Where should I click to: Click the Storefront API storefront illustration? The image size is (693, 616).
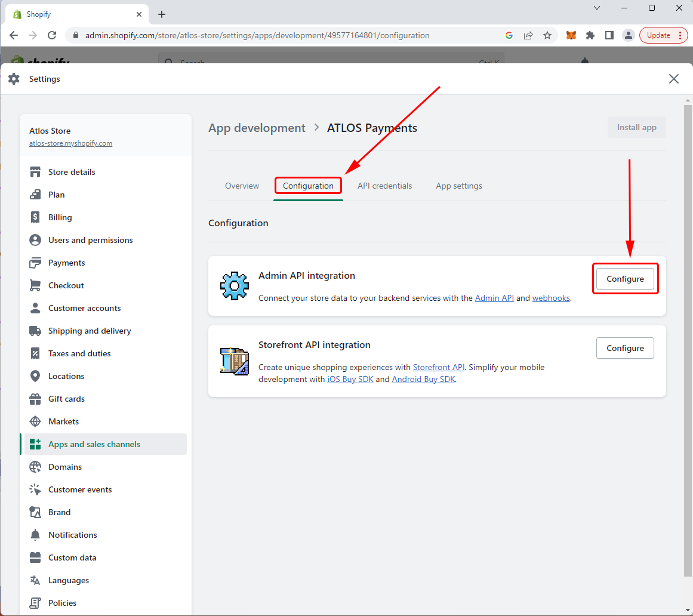pyautogui.click(x=234, y=361)
